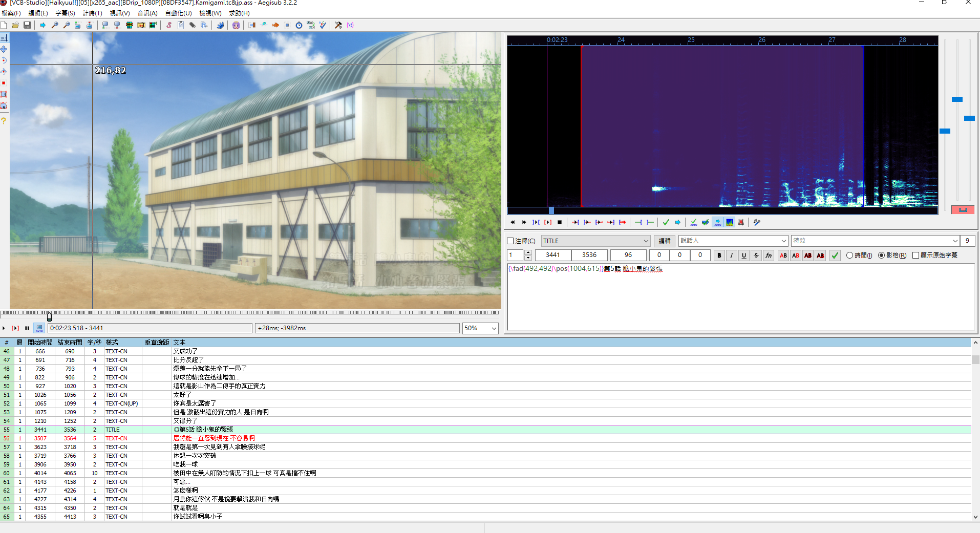The image size is (980, 533).
Task: Stop audio playback
Action: [x=560, y=222]
